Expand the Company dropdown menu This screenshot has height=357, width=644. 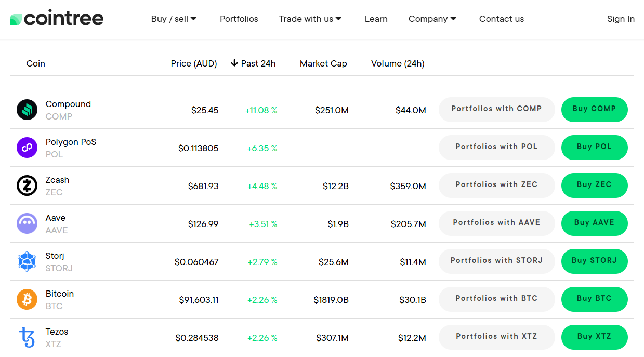[432, 19]
